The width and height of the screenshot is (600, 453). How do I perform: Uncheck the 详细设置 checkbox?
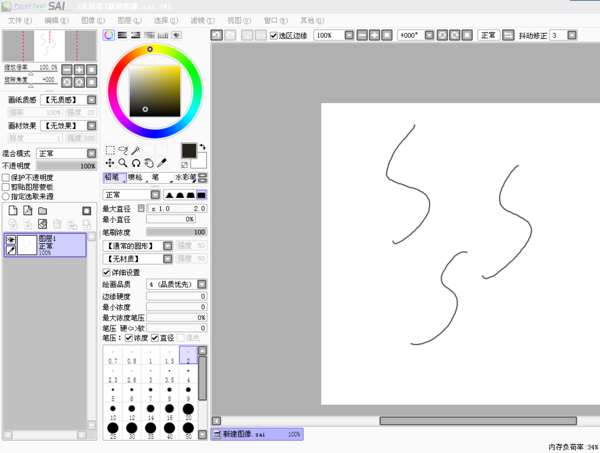point(107,272)
